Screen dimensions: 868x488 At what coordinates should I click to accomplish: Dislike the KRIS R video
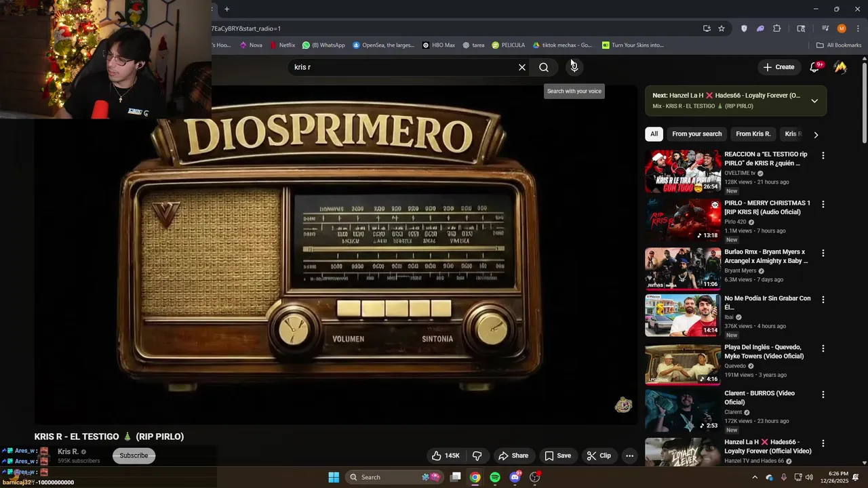click(477, 455)
